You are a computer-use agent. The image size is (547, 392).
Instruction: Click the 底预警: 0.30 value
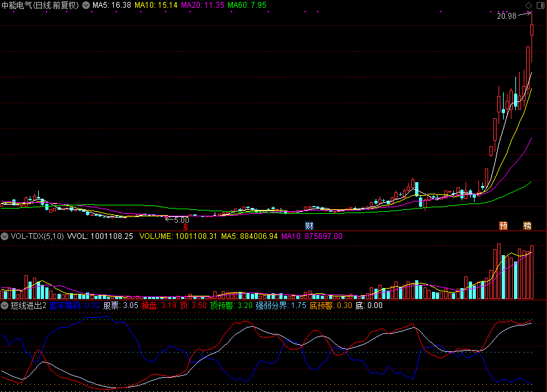coord(331,305)
